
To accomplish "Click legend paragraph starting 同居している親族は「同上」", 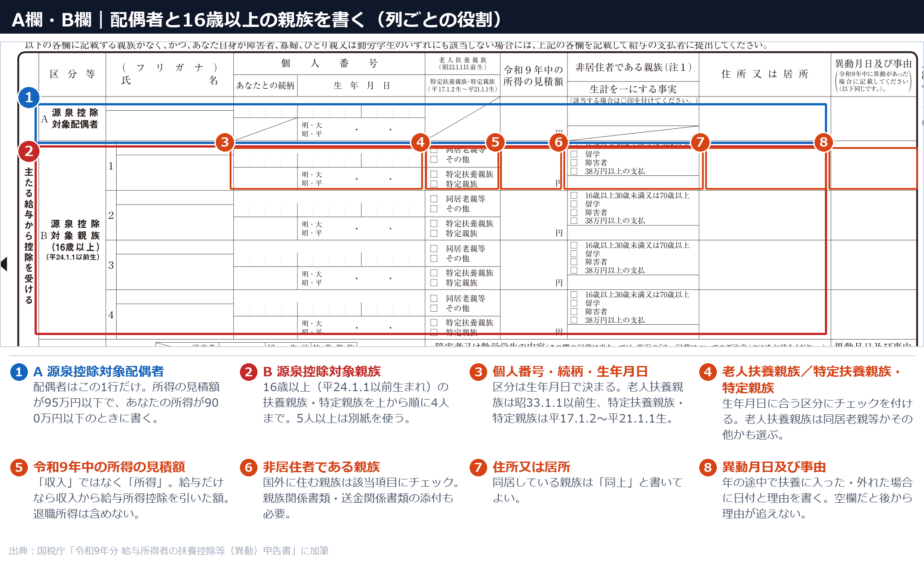I will click(x=587, y=490).
